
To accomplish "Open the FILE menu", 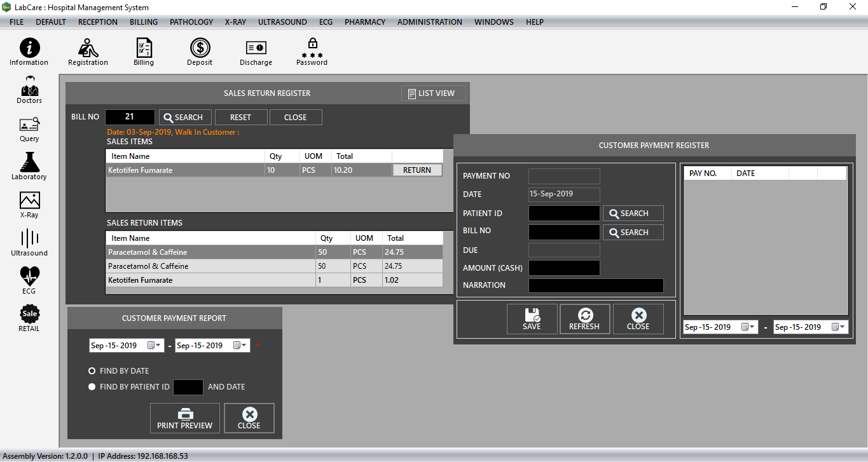I will (x=17, y=22).
